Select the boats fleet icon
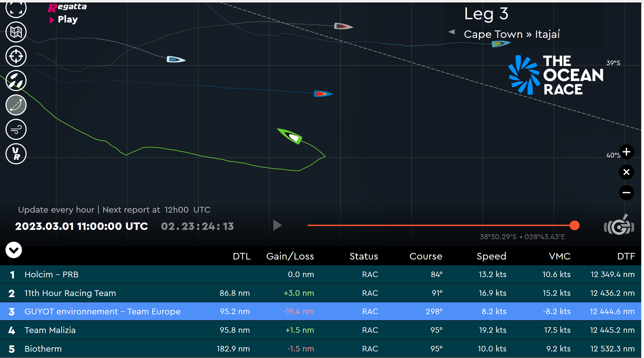644x358 pixels. pyautogui.click(x=16, y=81)
